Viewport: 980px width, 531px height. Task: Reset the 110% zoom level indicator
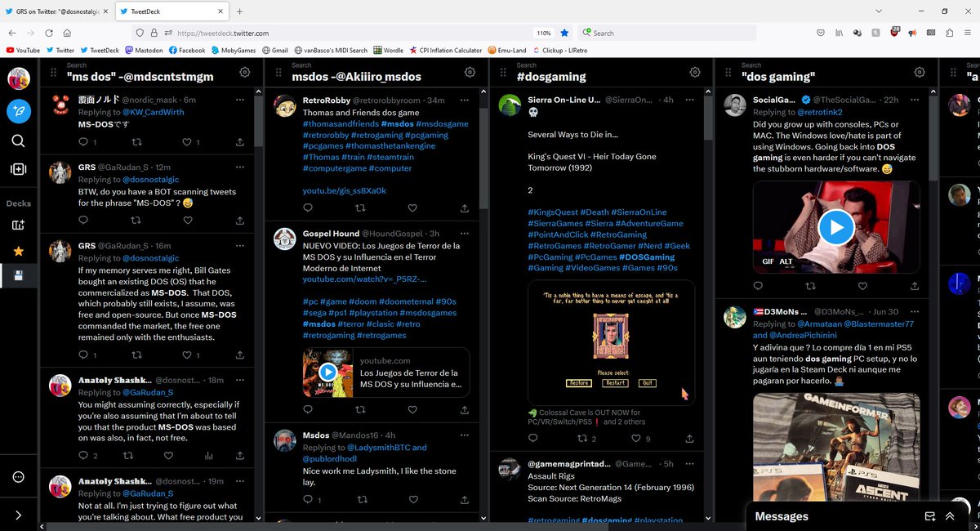pos(544,33)
